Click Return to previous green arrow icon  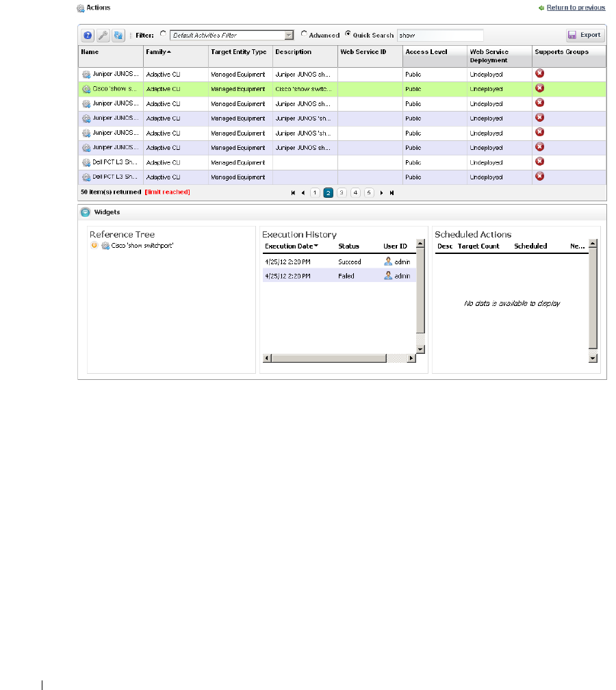(541, 8)
